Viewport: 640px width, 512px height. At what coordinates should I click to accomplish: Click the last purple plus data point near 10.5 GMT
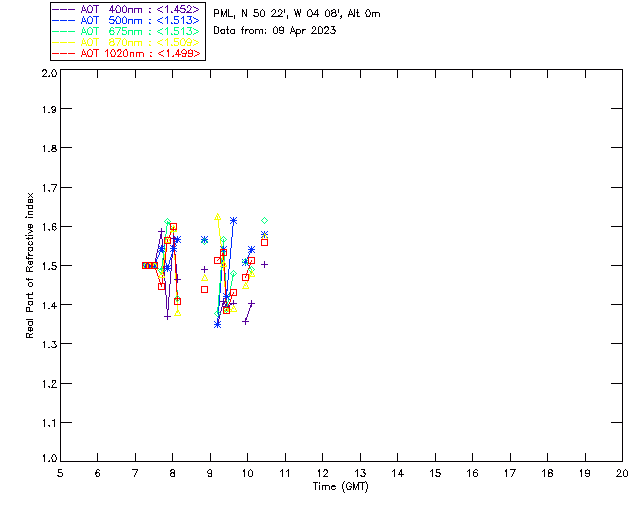point(264,265)
